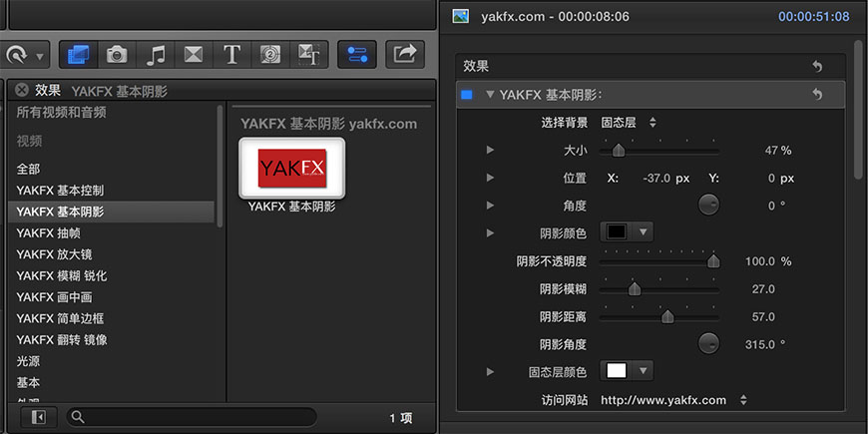The height and width of the screenshot is (434, 868).
Task: Click the 阴影角度 rotation dial
Action: pos(708,344)
